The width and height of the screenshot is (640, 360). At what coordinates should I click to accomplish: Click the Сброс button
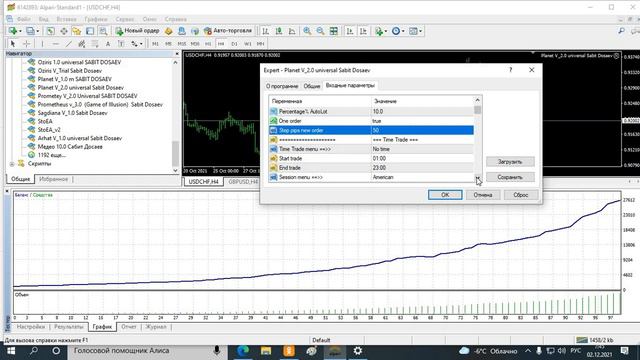click(x=521, y=195)
